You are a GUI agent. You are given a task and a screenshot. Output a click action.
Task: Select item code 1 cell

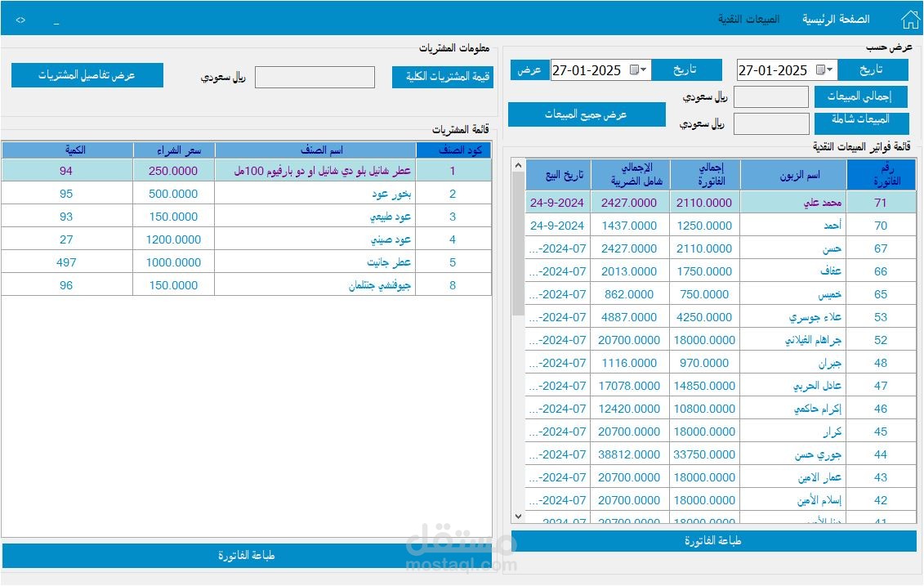point(453,171)
